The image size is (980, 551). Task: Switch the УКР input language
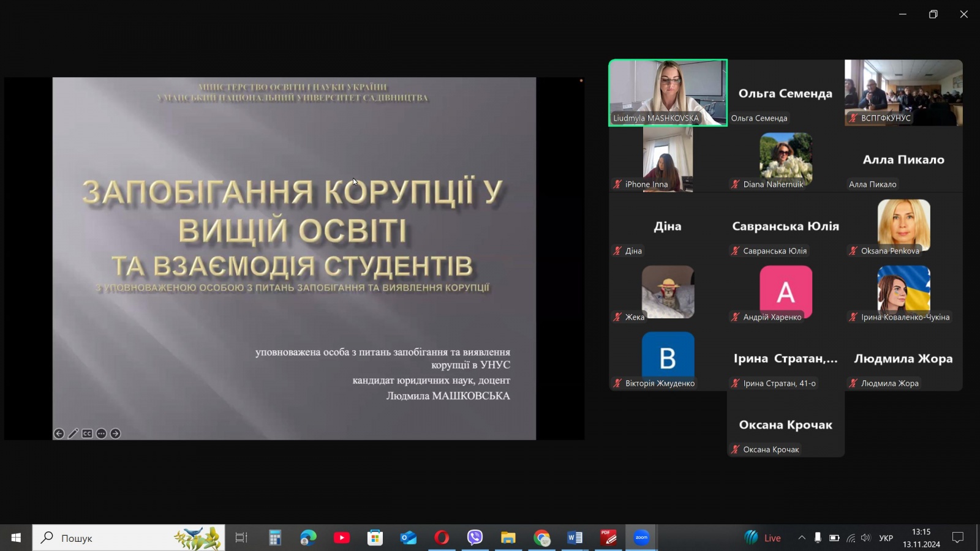click(886, 538)
